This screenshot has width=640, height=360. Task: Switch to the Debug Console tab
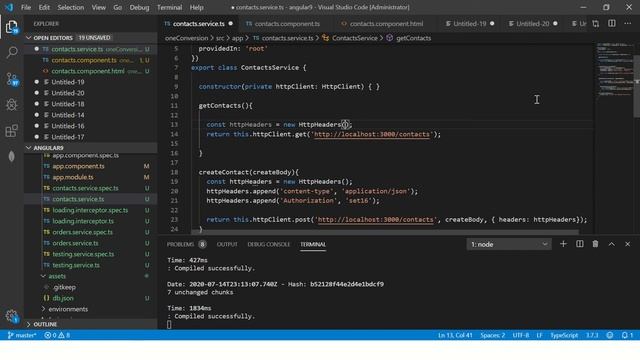(269, 244)
